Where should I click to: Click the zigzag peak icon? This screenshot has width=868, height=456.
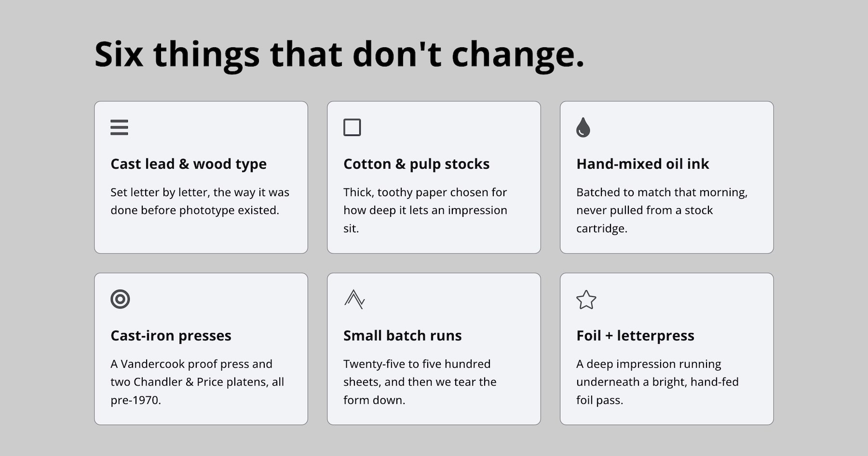(354, 299)
